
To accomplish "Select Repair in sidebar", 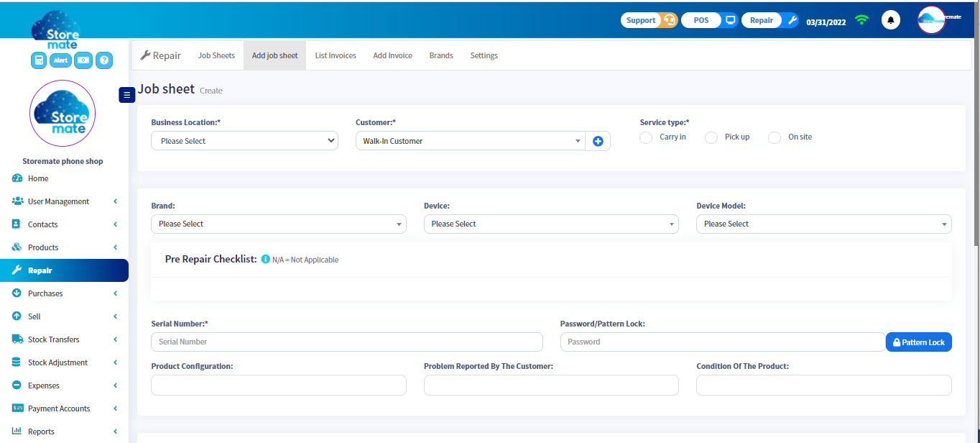I will [64, 270].
